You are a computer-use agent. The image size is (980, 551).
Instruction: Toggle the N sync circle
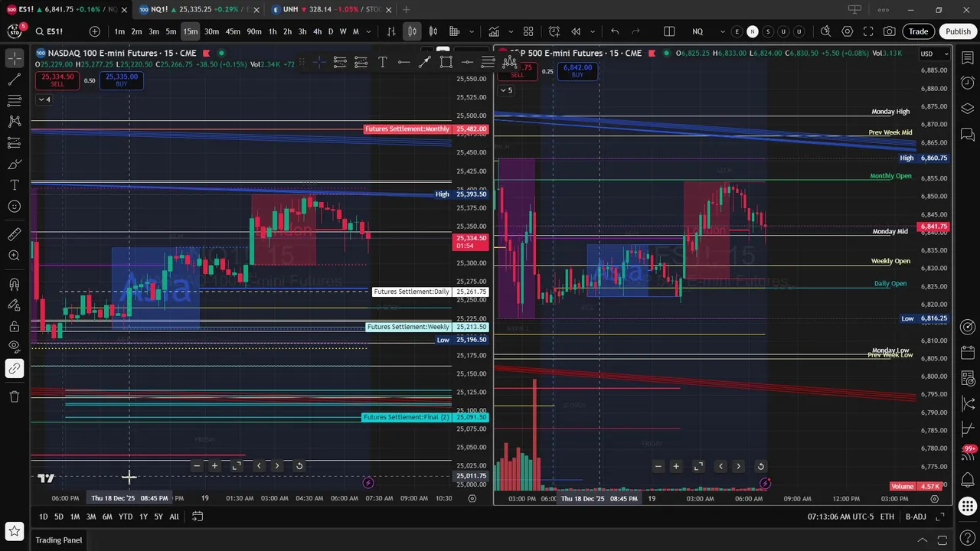coord(753,31)
